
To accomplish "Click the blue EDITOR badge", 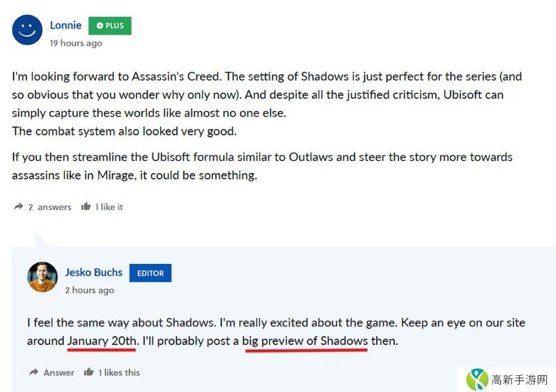I will coord(150,273).
